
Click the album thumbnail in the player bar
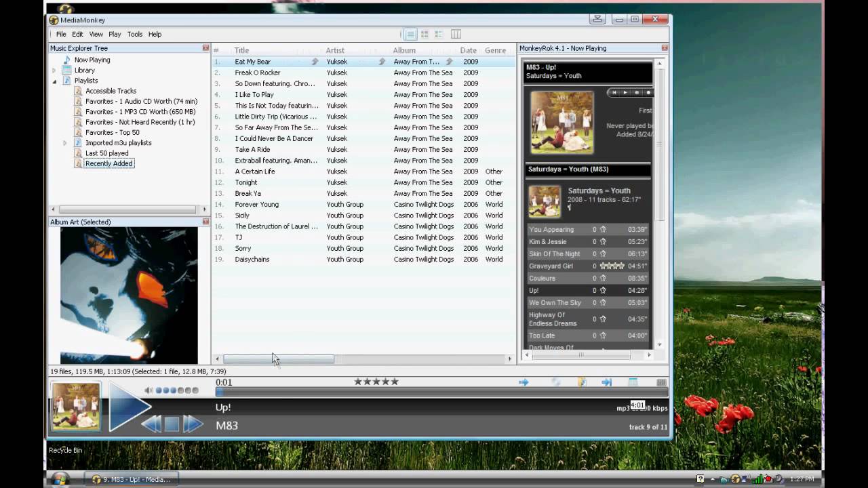click(76, 407)
